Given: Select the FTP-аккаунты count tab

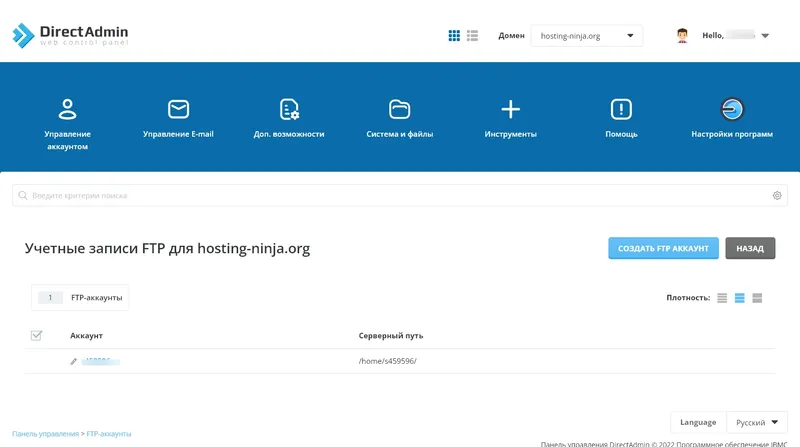Looking at the screenshot, I should coord(80,297).
